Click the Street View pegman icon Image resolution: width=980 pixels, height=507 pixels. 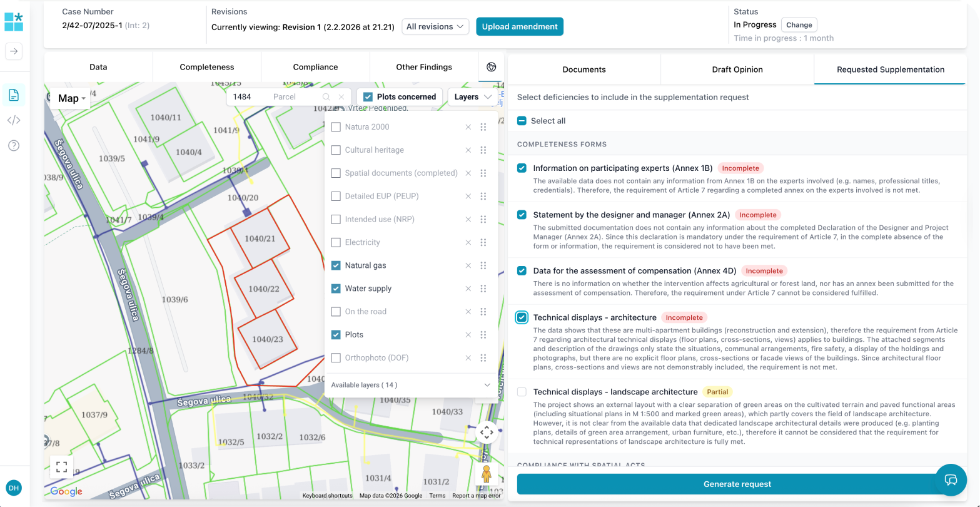[x=487, y=474]
